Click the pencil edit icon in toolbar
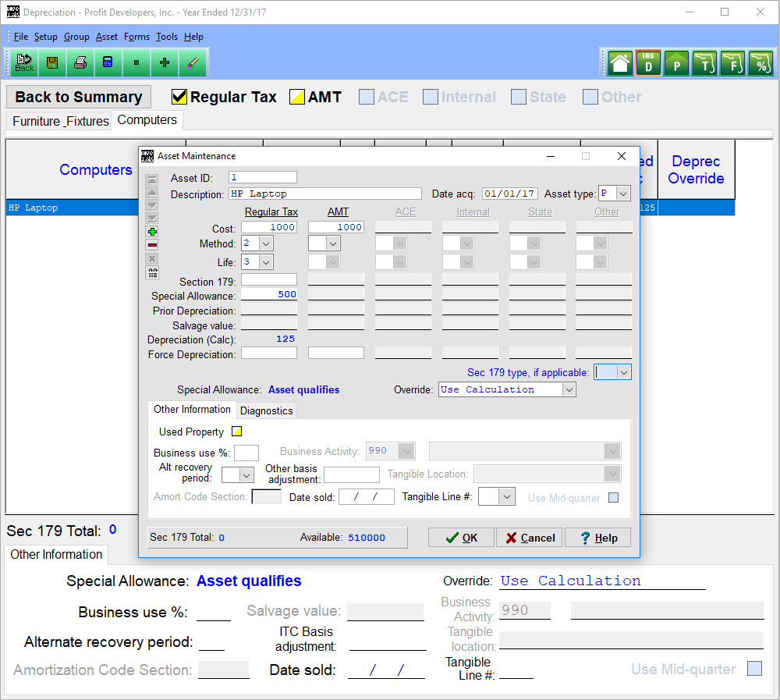This screenshot has width=780, height=700. (193, 62)
